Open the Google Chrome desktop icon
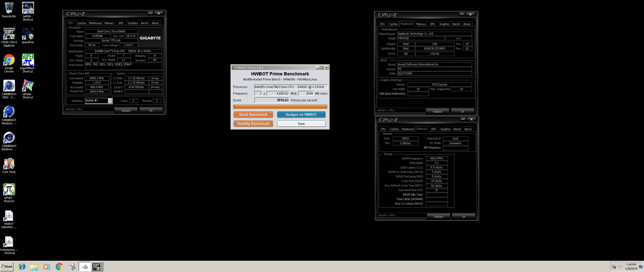This screenshot has height=272, width=644. (9, 63)
